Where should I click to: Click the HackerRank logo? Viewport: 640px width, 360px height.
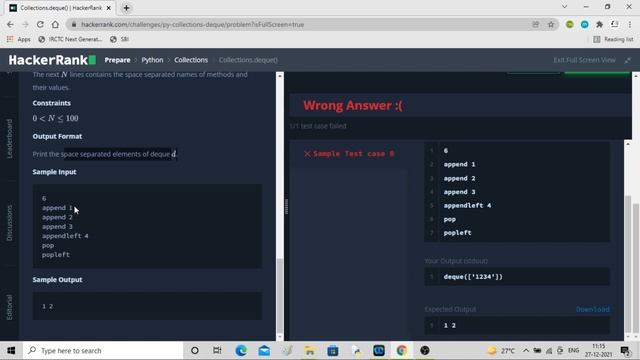52,60
